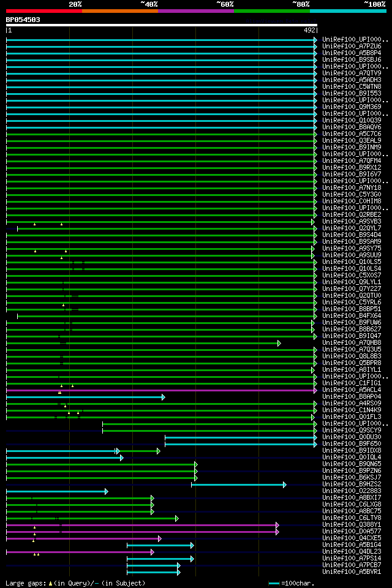
Task: Open hit UniRef100_C0HIM8
Action: [x=352, y=201]
